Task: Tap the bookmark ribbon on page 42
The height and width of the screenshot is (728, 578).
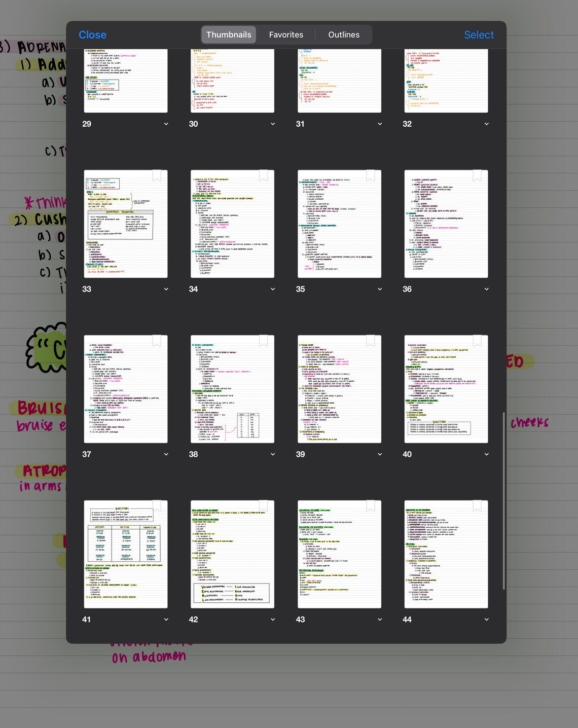Action: pos(264,506)
